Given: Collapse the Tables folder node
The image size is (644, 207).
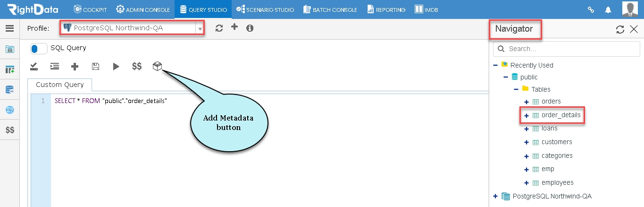Looking at the screenshot, I should pyautogui.click(x=516, y=89).
